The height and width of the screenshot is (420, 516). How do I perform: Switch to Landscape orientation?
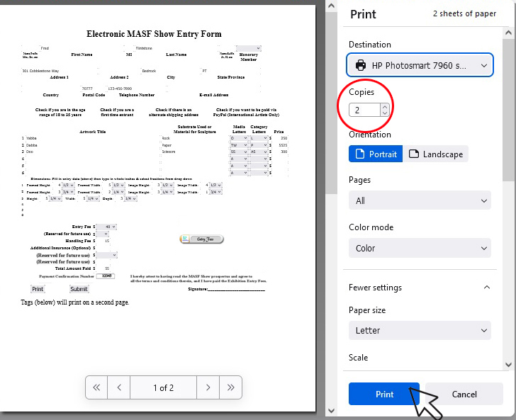[436, 154]
